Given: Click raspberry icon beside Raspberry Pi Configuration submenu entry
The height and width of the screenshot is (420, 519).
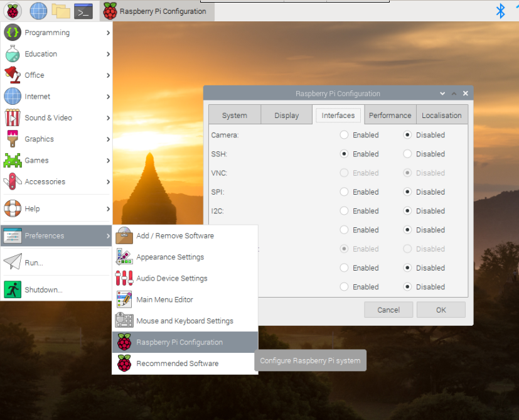Looking at the screenshot, I should [x=124, y=342].
